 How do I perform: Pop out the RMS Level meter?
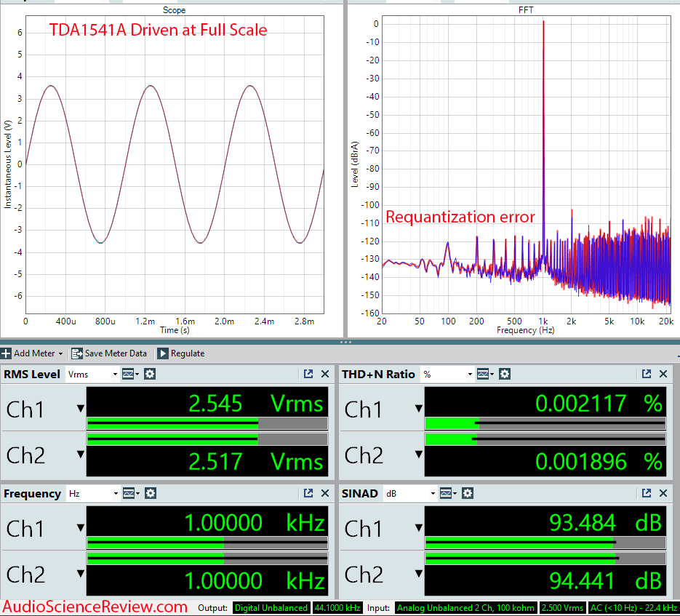click(x=308, y=374)
